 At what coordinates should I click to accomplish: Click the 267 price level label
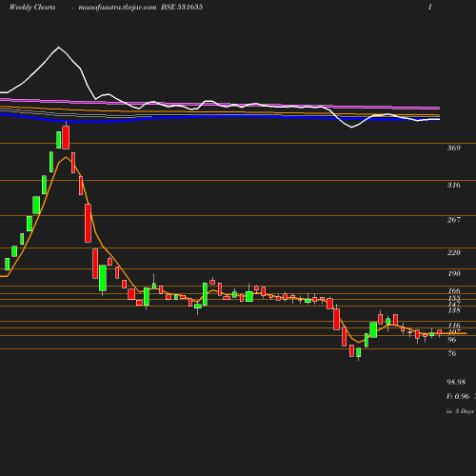tap(454, 220)
